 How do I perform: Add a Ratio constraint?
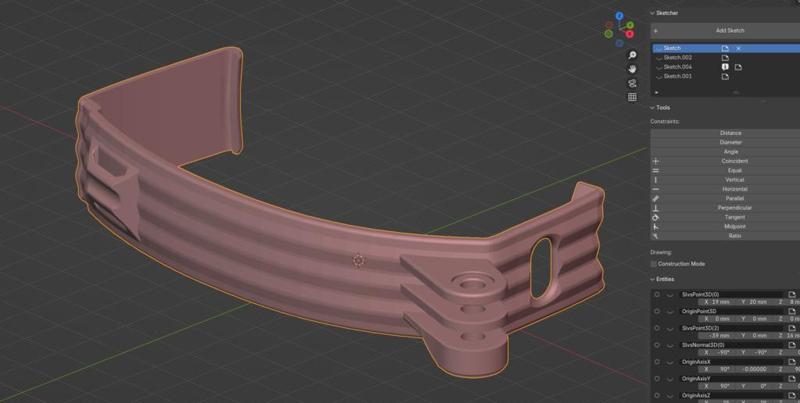[725, 236]
